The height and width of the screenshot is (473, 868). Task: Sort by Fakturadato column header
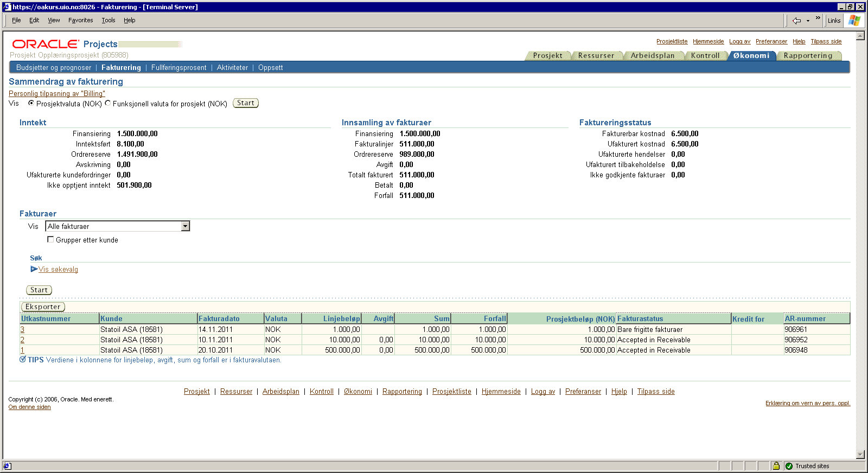tap(219, 318)
